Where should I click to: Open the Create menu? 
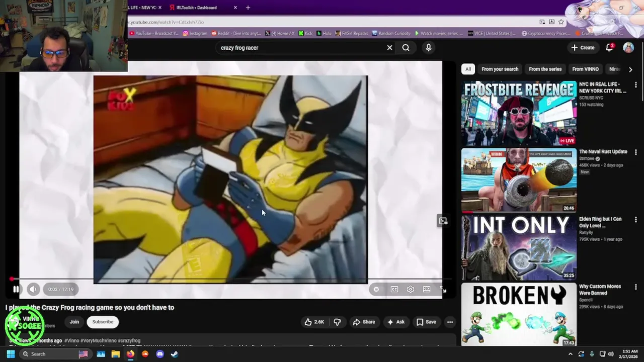583,48
